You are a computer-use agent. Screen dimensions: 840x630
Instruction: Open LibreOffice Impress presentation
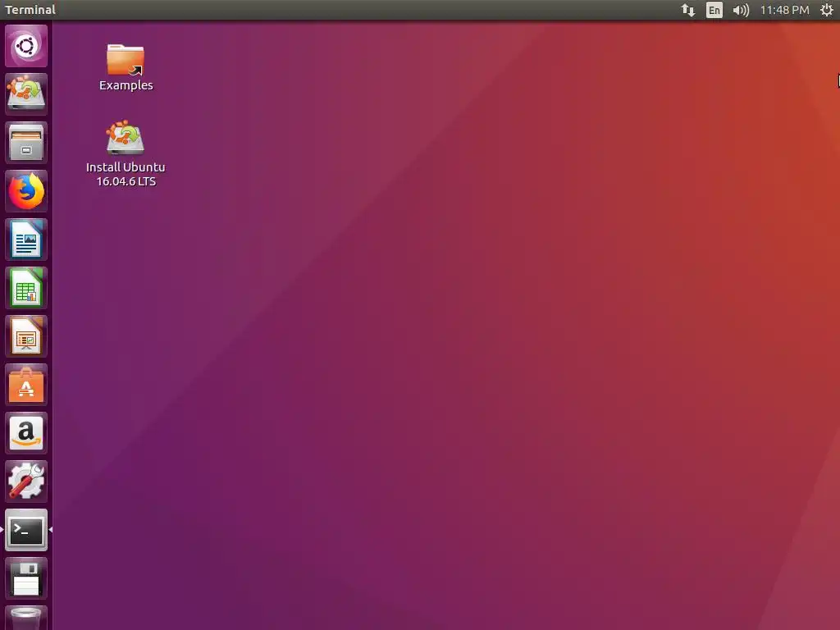click(26, 336)
